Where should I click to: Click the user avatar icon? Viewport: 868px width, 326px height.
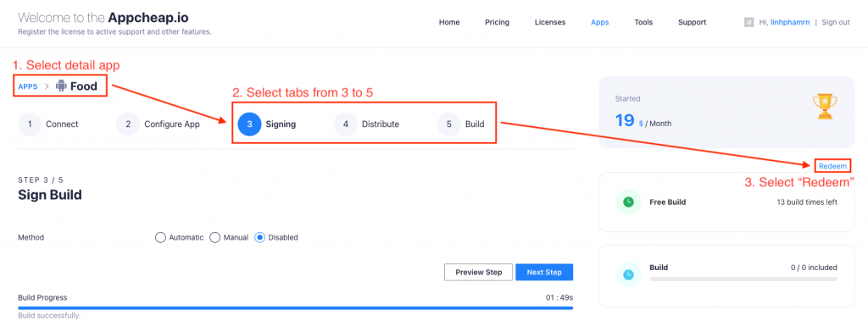pos(749,23)
